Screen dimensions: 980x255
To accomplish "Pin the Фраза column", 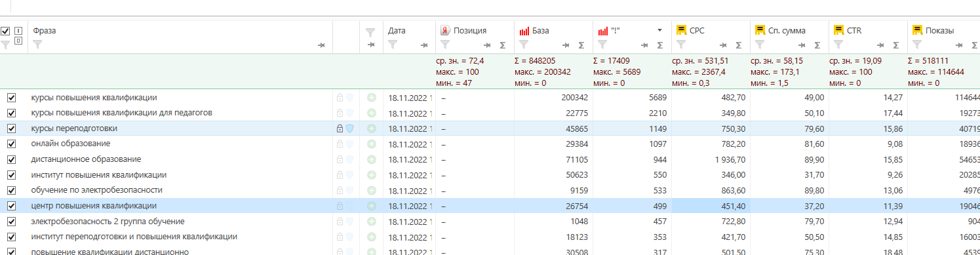I will (321, 45).
